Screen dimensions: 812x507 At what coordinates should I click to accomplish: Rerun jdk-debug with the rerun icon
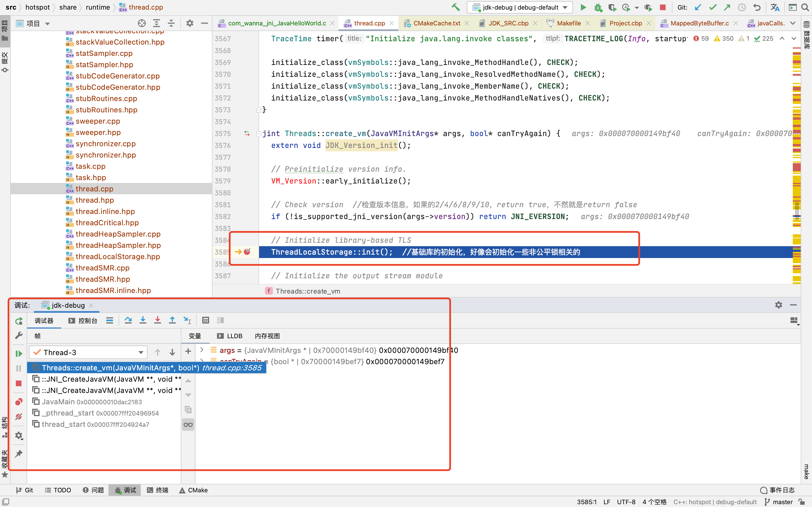[x=19, y=321]
